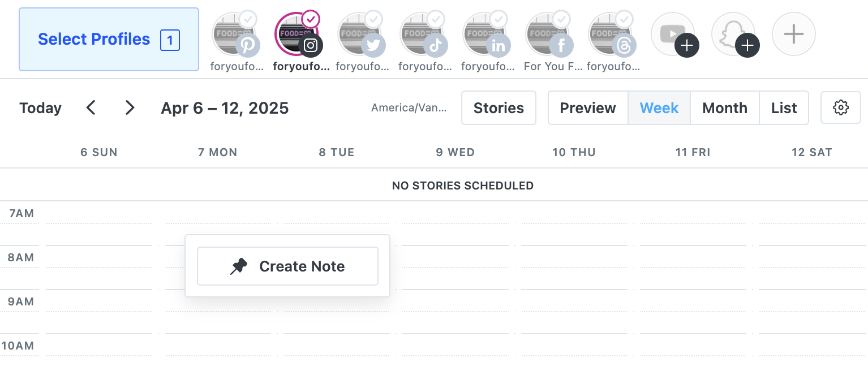The height and width of the screenshot is (371, 868).
Task: Open the America/Van... timezone selector
Action: coord(409,107)
